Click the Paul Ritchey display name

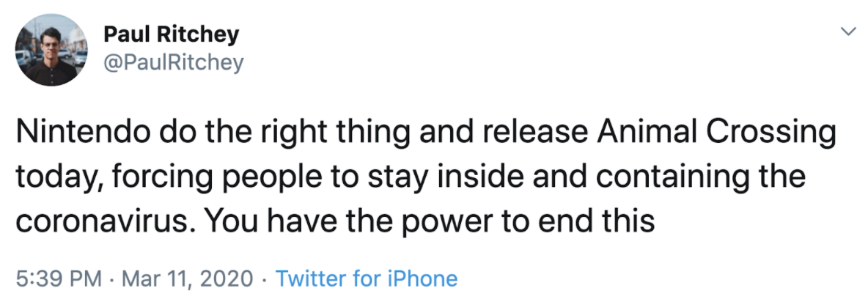(171, 34)
